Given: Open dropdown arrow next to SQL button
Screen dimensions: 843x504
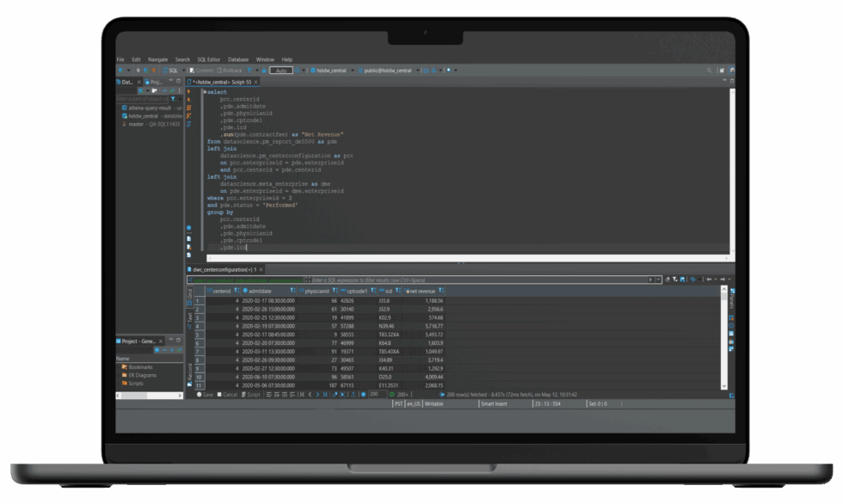Looking at the screenshot, I should (183, 71).
